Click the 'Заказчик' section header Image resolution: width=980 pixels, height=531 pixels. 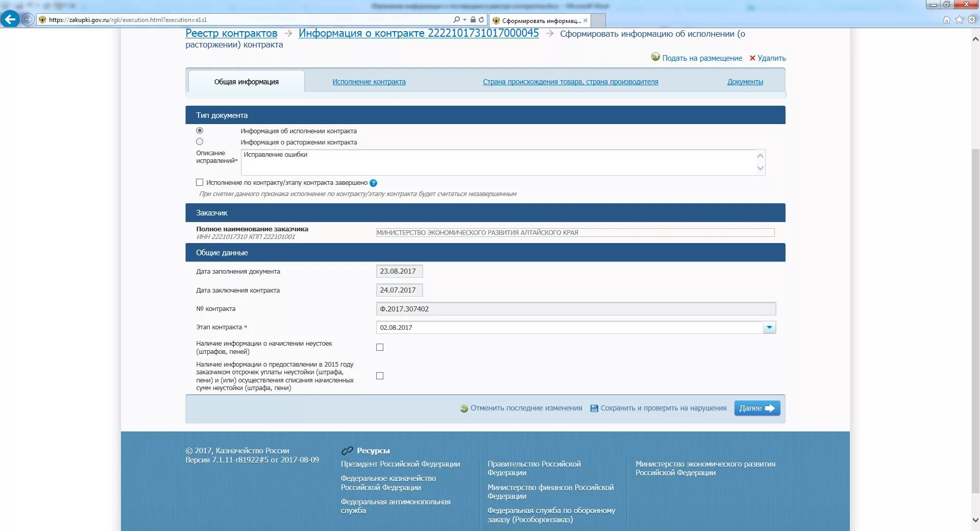(485, 213)
